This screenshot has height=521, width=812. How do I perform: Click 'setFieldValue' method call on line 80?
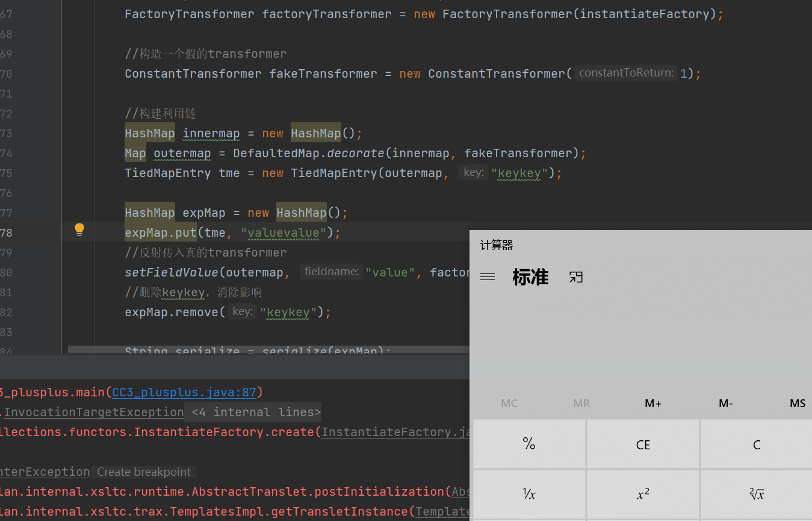click(x=172, y=272)
